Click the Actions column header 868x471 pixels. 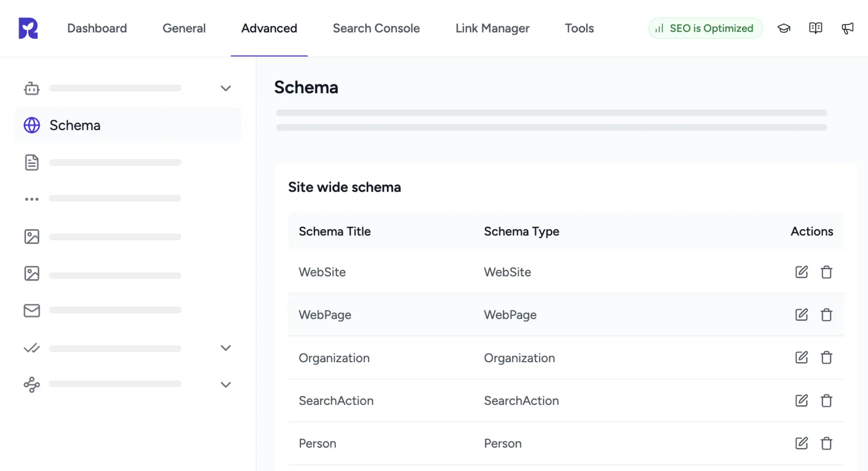[x=812, y=231]
